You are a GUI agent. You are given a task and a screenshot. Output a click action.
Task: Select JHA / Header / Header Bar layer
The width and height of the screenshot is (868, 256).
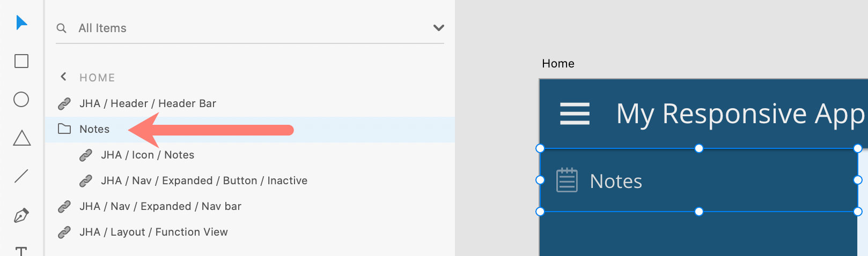(148, 103)
